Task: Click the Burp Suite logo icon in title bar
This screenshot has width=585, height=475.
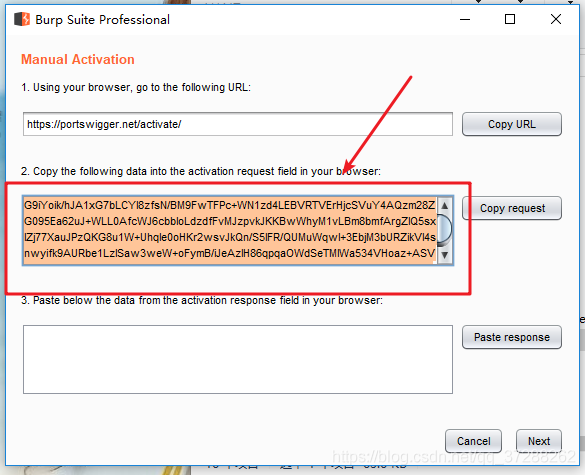Action: pyautogui.click(x=22, y=19)
